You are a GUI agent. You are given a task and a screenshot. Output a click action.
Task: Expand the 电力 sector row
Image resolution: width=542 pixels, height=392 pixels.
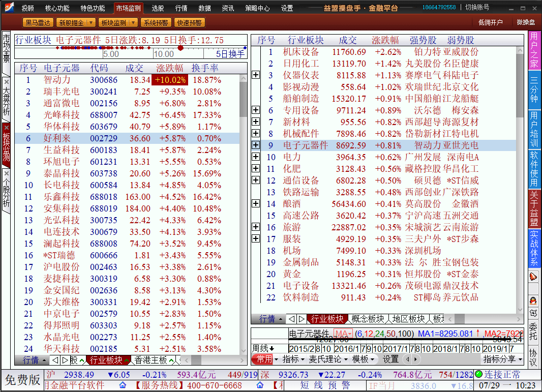(x=256, y=157)
